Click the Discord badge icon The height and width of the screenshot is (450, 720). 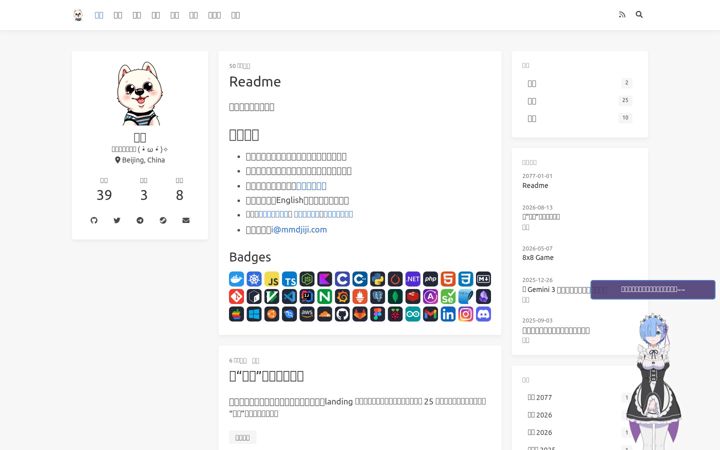pyautogui.click(x=483, y=314)
